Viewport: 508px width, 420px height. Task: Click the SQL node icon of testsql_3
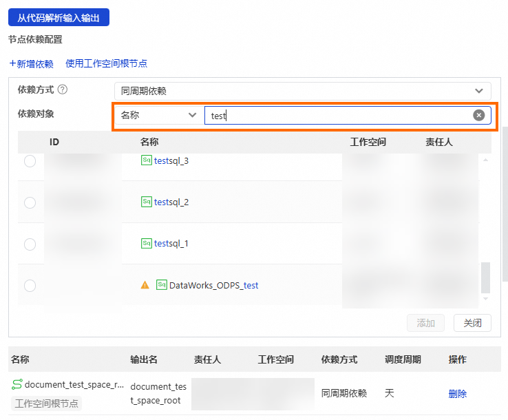coord(147,160)
